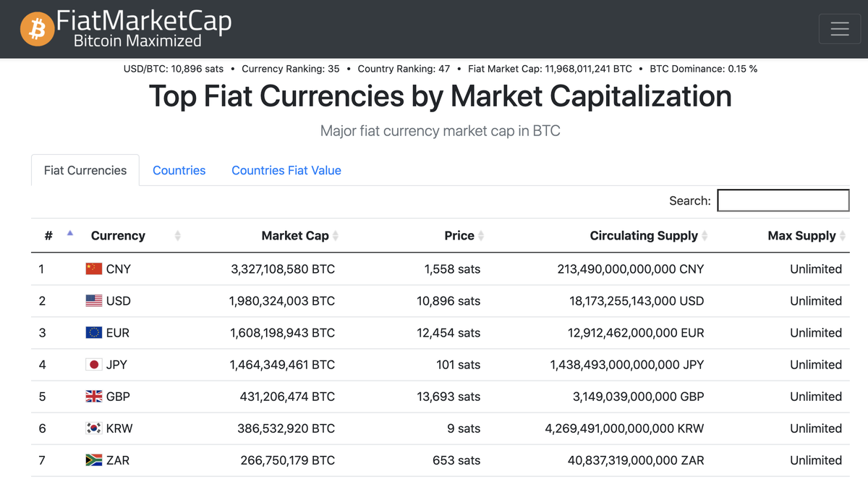Click the sort arrow beside Currency header
The height and width of the screenshot is (482, 868).
(177, 235)
